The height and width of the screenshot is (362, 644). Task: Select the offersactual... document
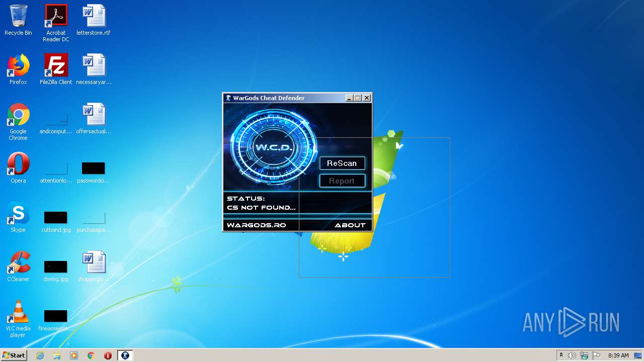94,119
